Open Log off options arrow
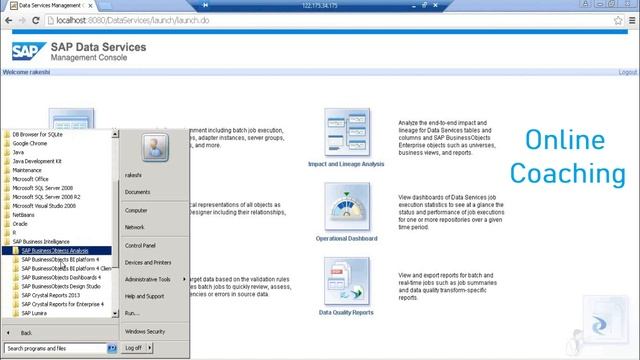The width and height of the screenshot is (640, 360). click(150, 348)
